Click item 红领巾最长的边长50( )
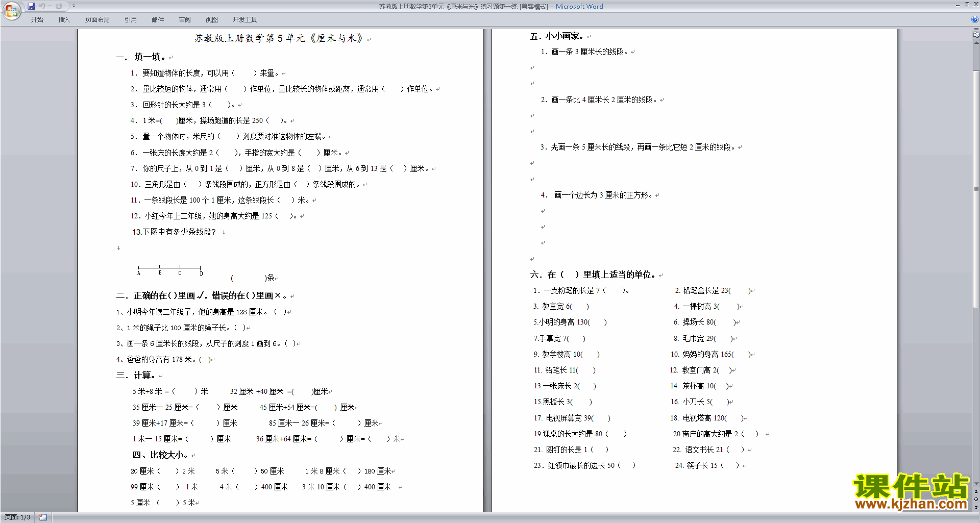This screenshot has height=523, width=980. (585, 465)
